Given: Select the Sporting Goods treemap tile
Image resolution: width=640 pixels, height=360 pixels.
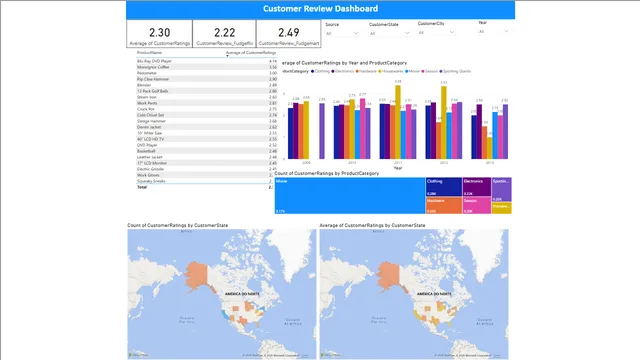Looking at the screenshot, I should click(502, 189).
